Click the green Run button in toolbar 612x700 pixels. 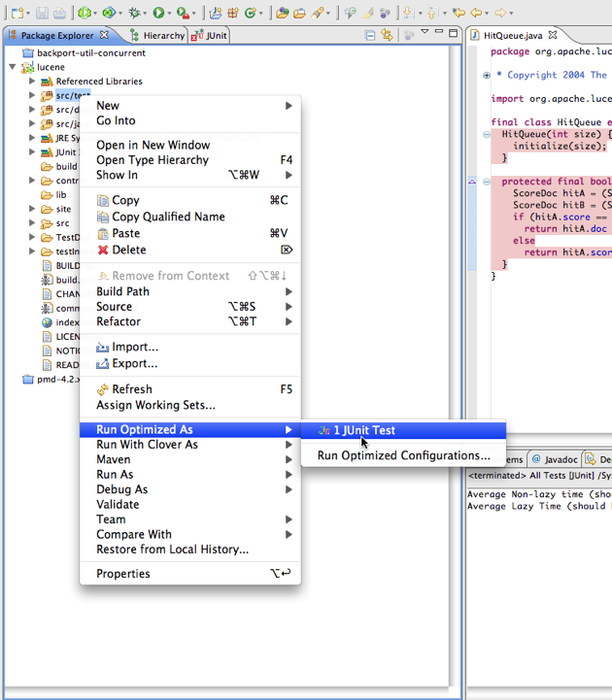tap(157, 13)
